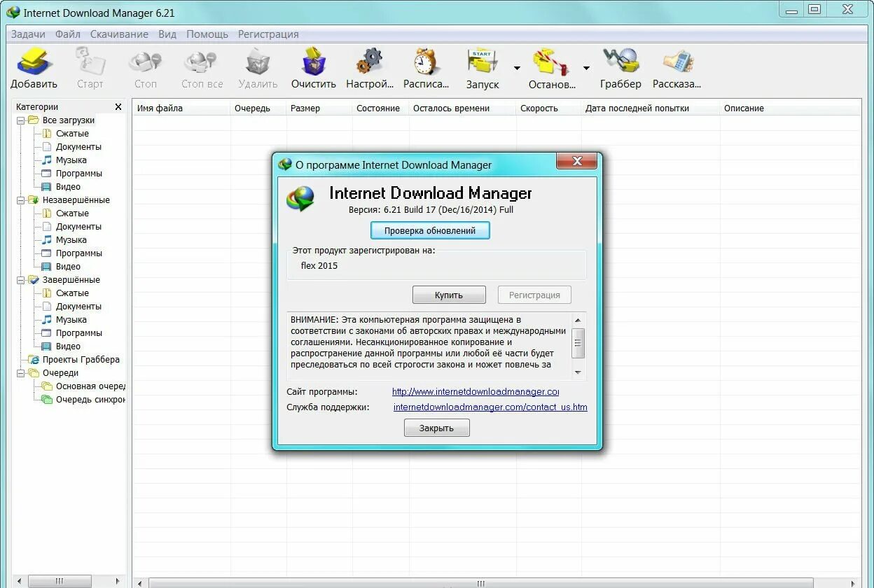The image size is (874, 588).
Task: Click the Стоп toolbar icon
Action: click(145, 62)
